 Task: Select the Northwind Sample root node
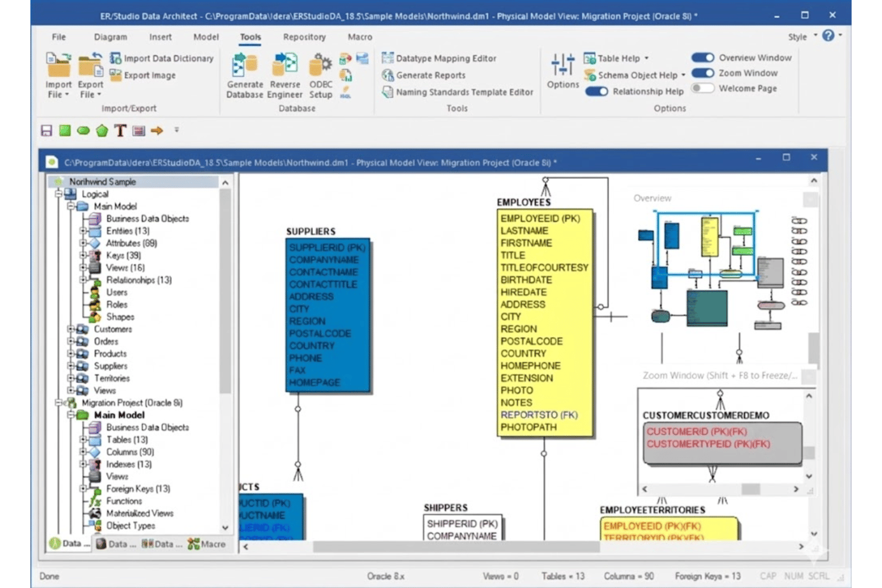(x=103, y=182)
